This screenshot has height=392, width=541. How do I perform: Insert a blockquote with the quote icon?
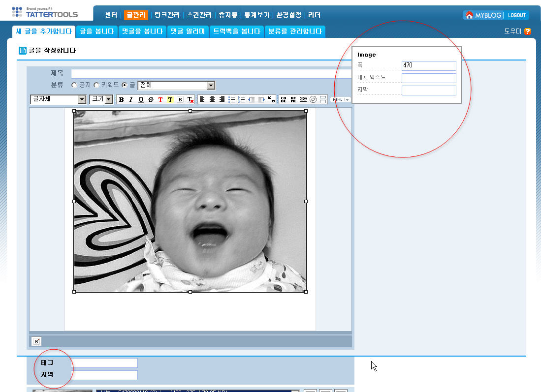[x=271, y=99]
